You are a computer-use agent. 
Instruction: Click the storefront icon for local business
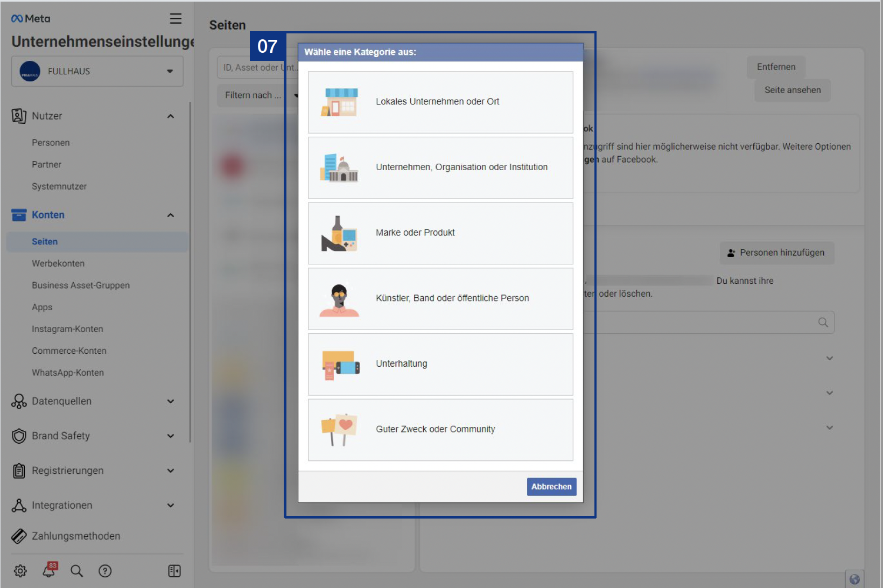tap(340, 102)
